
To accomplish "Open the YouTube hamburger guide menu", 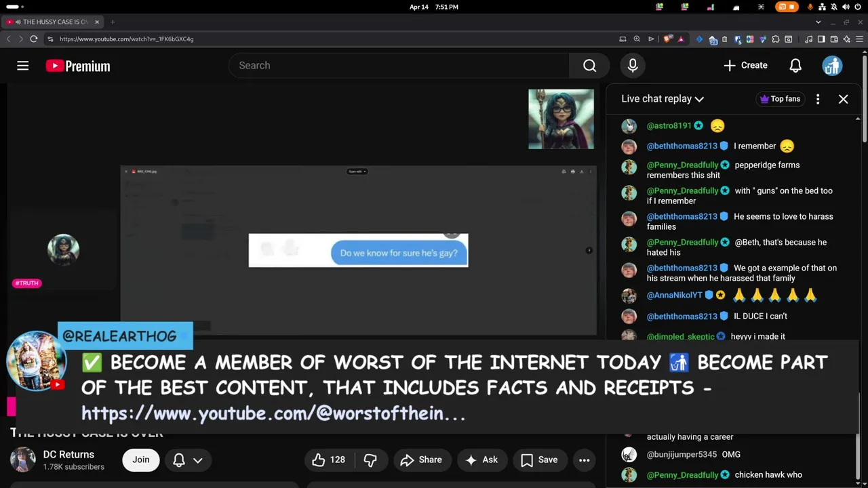I will 23,66.
